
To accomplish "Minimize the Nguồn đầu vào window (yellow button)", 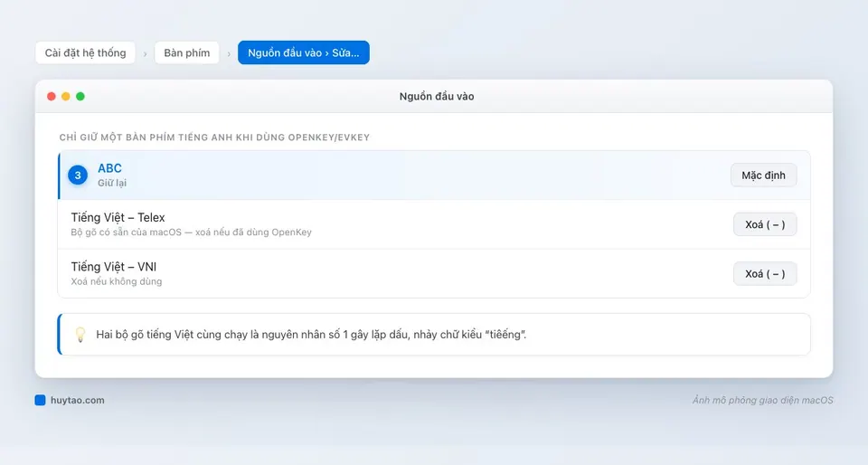I will coord(66,96).
